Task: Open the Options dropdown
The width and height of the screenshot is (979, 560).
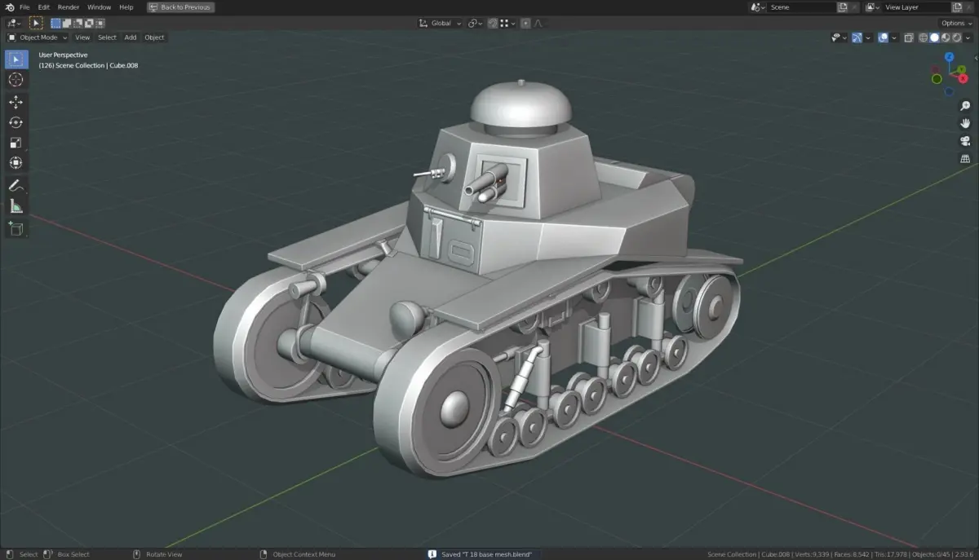Action: (x=956, y=23)
